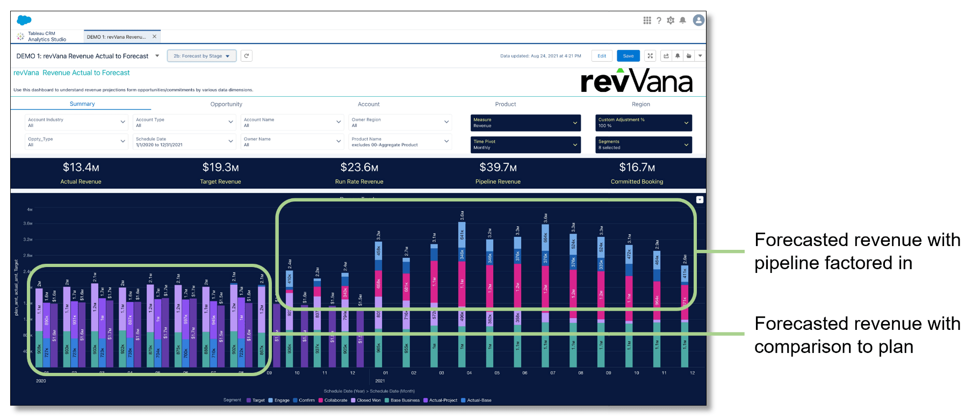This screenshot has height=418, width=980.
Task: Refresh the dashboard with reload icon
Action: coord(247,56)
